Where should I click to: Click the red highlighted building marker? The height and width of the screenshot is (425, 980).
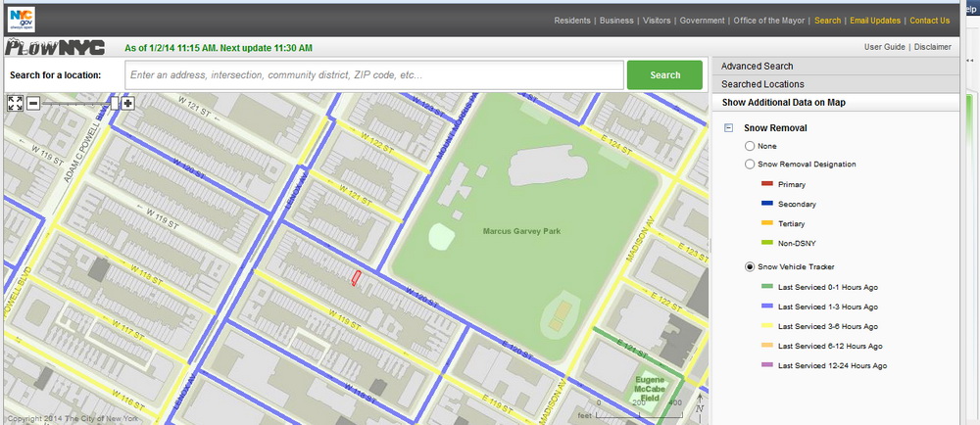(356, 278)
